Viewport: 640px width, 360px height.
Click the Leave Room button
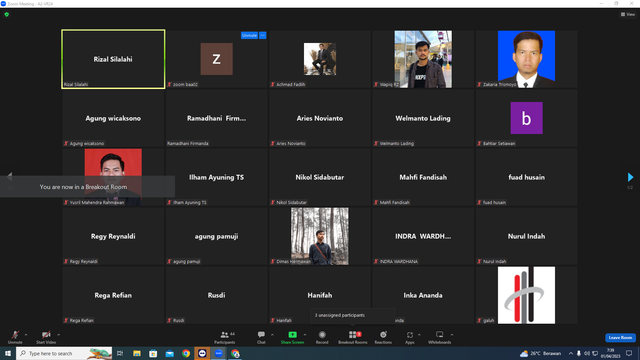(x=620, y=338)
